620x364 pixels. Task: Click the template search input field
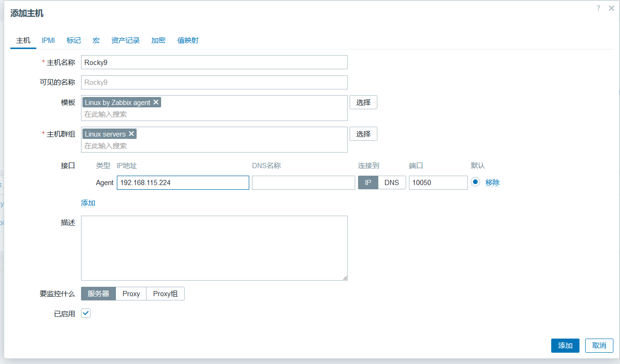click(x=214, y=114)
